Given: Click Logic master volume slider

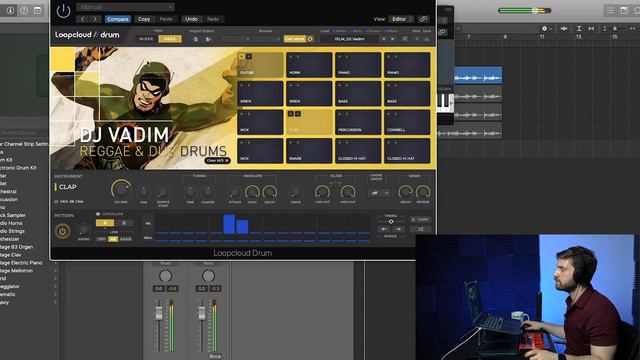Looking at the screenshot, I should tap(524, 11).
